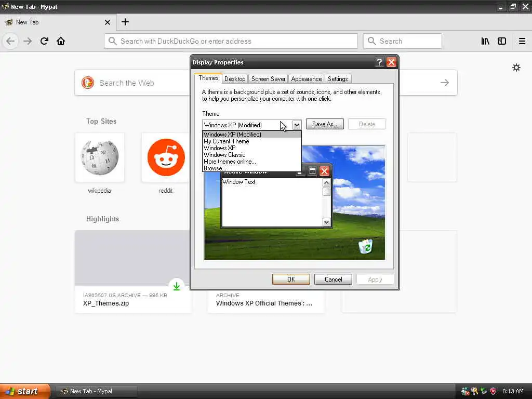Click the browser forward arrow
Screen dimensions: 532x399
28,42
